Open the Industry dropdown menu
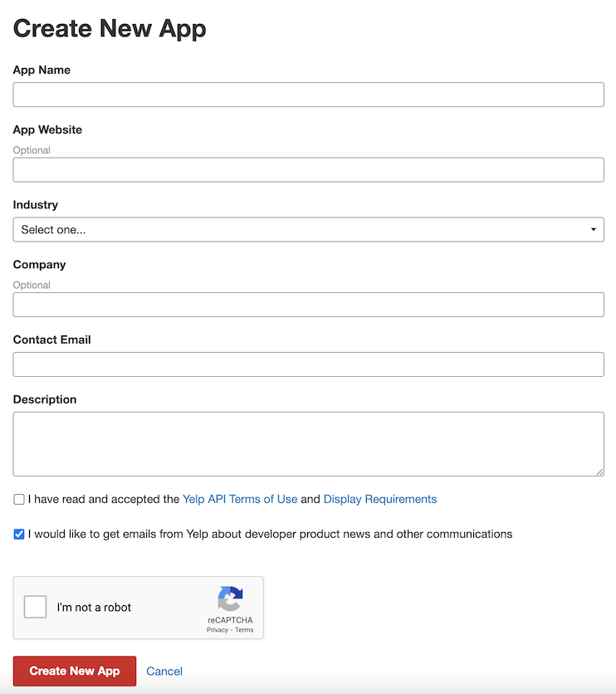Screen dimensions: 616x694 click(x=308, y=229)
